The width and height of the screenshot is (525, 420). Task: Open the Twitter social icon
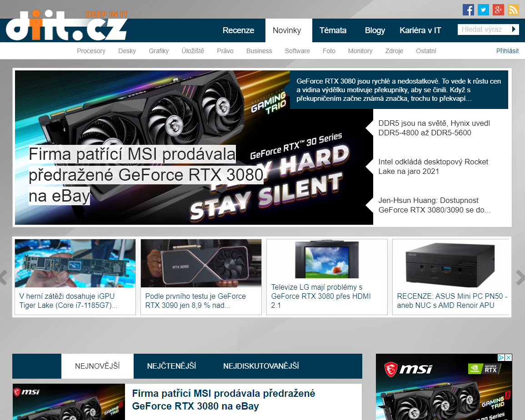tap(483, 10)
